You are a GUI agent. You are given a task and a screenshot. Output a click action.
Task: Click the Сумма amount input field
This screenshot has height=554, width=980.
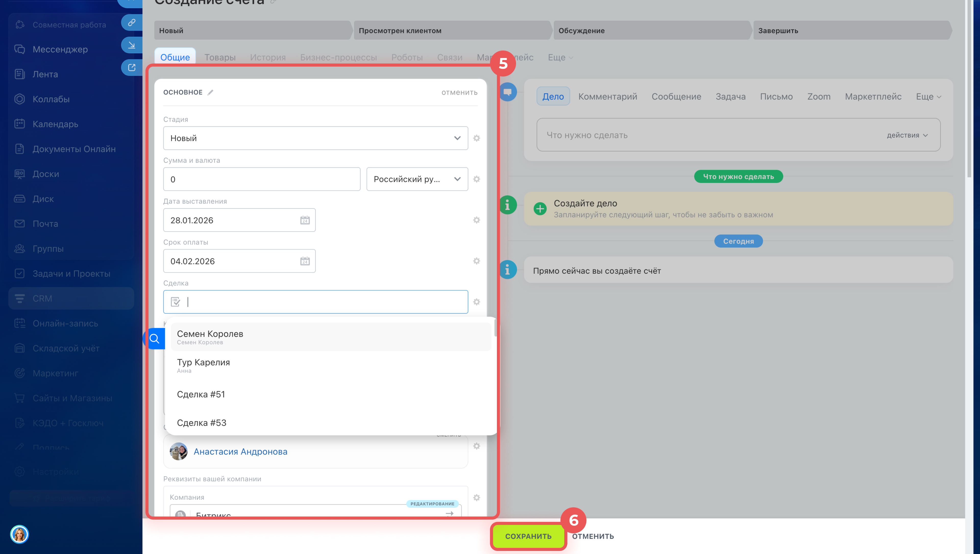click(261, 179)
